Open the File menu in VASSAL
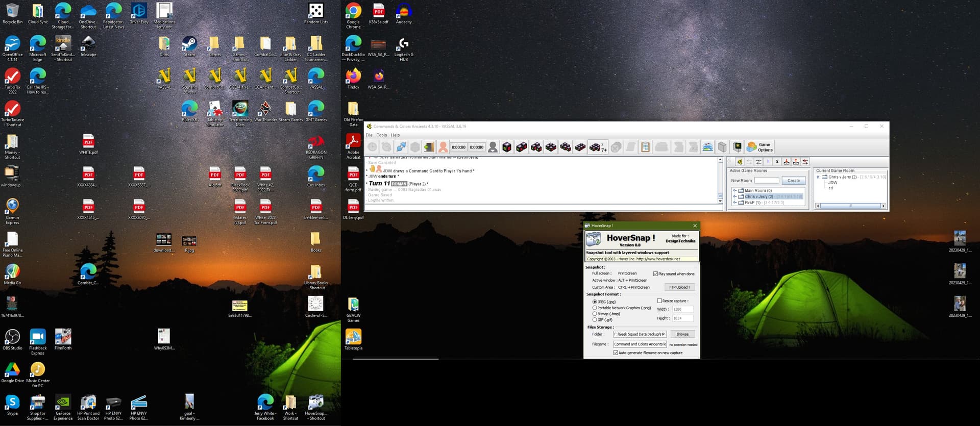Viewport: 980px width, 426px height. [369, 135]
